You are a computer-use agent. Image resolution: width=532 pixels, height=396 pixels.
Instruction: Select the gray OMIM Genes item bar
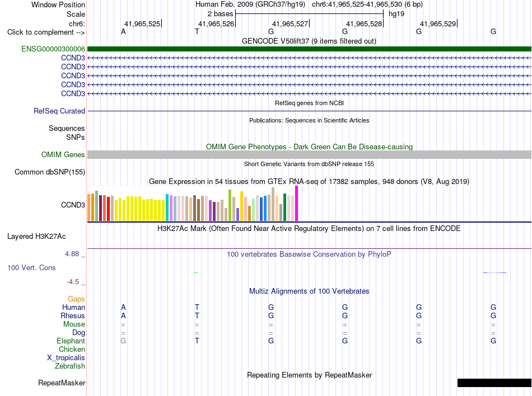point(309,154)
